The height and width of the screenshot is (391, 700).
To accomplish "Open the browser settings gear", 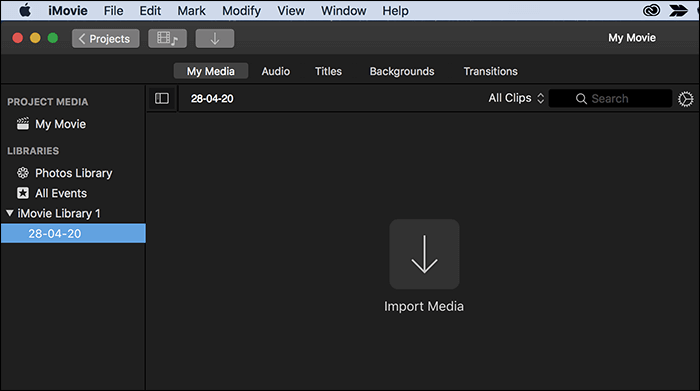I will click(x=686, y=99).
